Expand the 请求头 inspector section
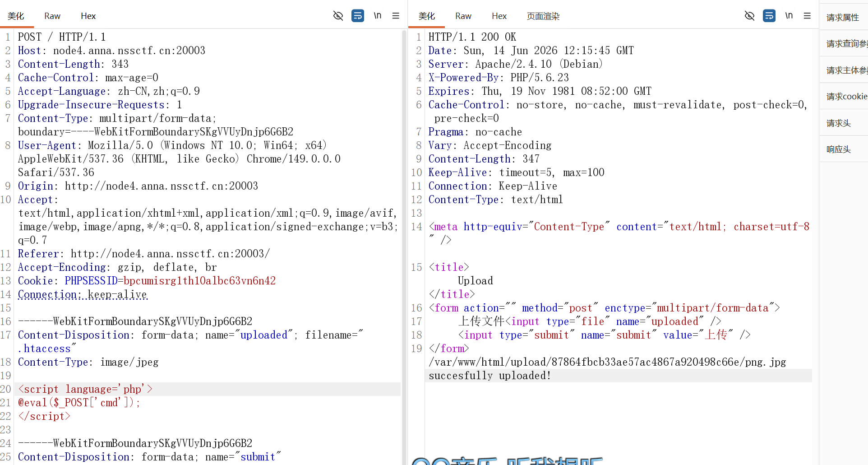This screenshot has width=868, height=465. (843, 123)
